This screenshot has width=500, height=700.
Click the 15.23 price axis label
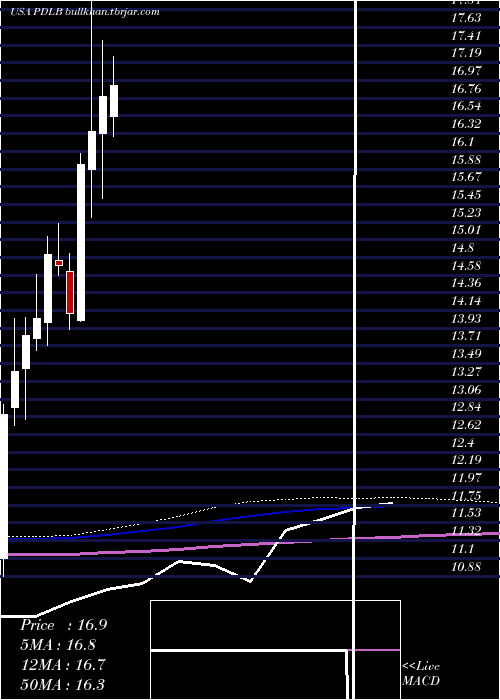point(466,212)
